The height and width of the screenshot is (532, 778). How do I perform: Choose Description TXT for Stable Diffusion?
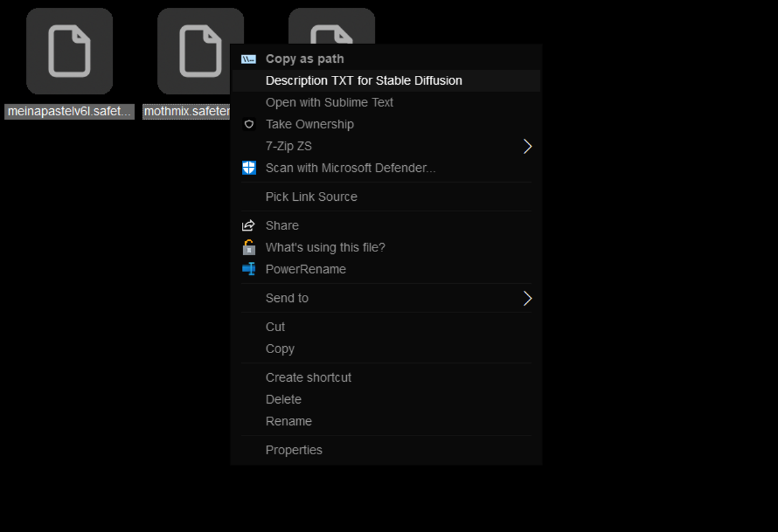pyautogui.click(x=364, y=80)
